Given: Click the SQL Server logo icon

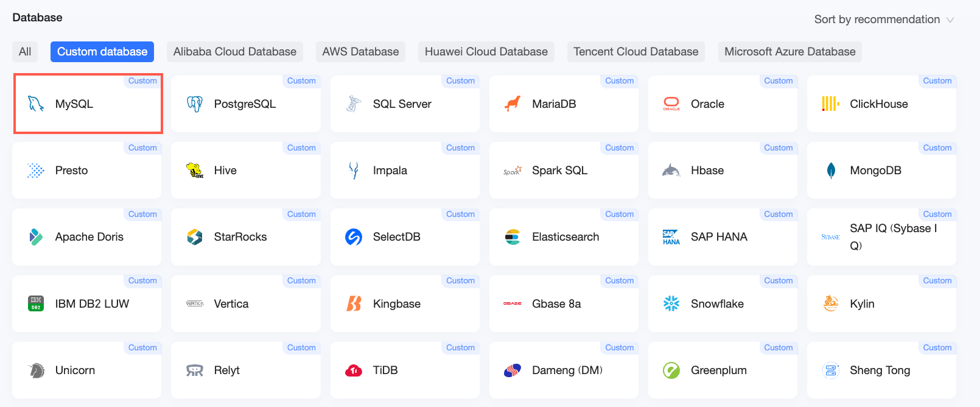Looking at the screenshot, I should [x=354, y=104].
